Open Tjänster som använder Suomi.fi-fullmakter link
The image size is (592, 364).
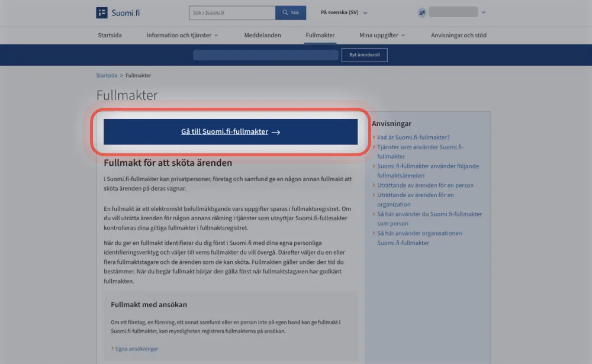420,152
